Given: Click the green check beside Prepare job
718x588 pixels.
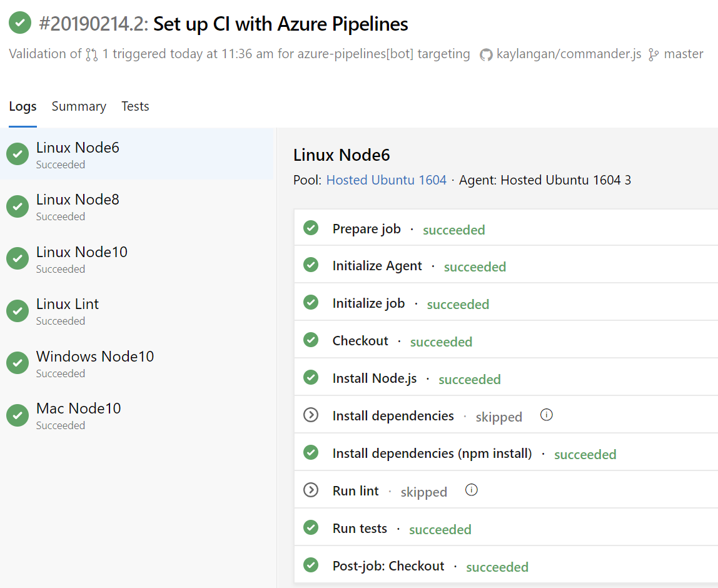Looking at the screenshot, I should point(311,228).
